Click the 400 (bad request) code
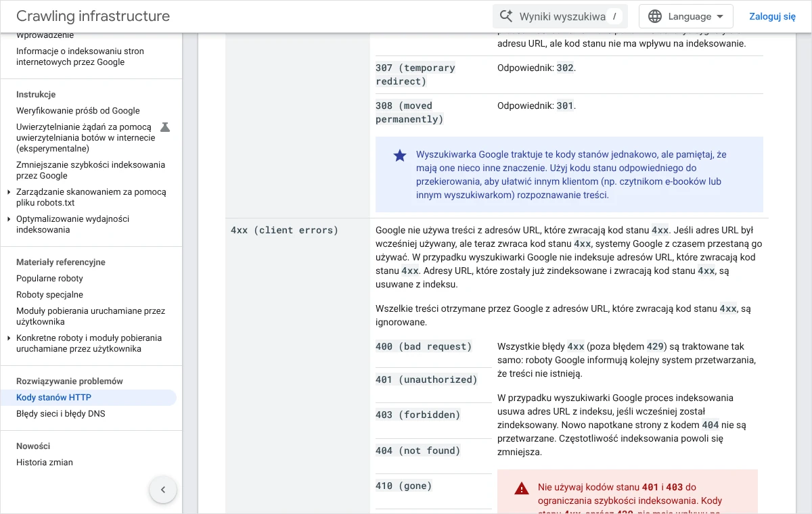The height and width of the screenshot is (514, 812). pyautogui.click(x=424, y=346)
